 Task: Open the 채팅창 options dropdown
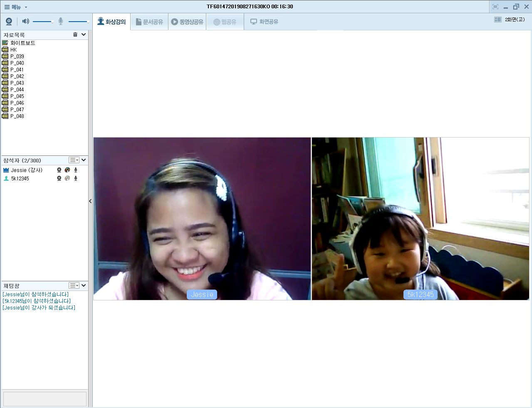[x=74, y=285]
